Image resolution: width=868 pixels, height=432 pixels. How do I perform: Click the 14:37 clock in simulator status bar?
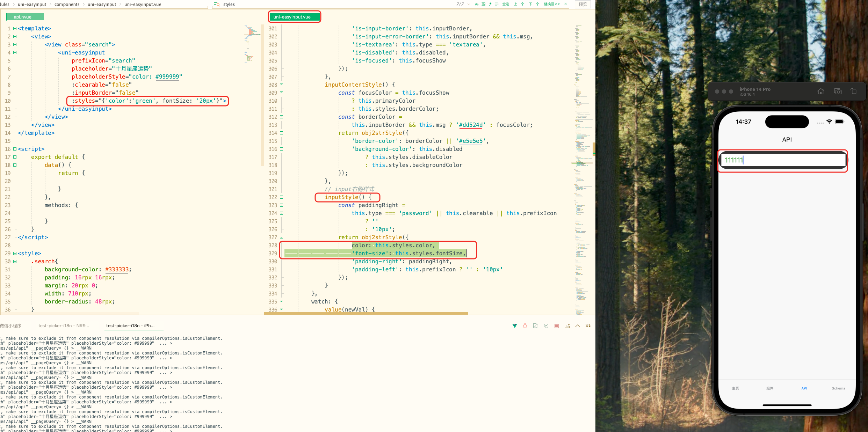(x=743, y=122)
